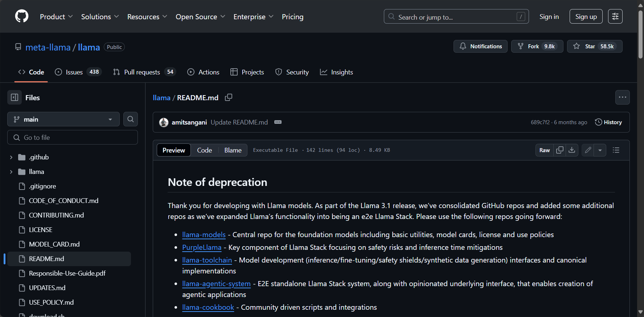Screen dimensions: 644x317
Task: Copy the README.md path icon
Action: (229, 97)
